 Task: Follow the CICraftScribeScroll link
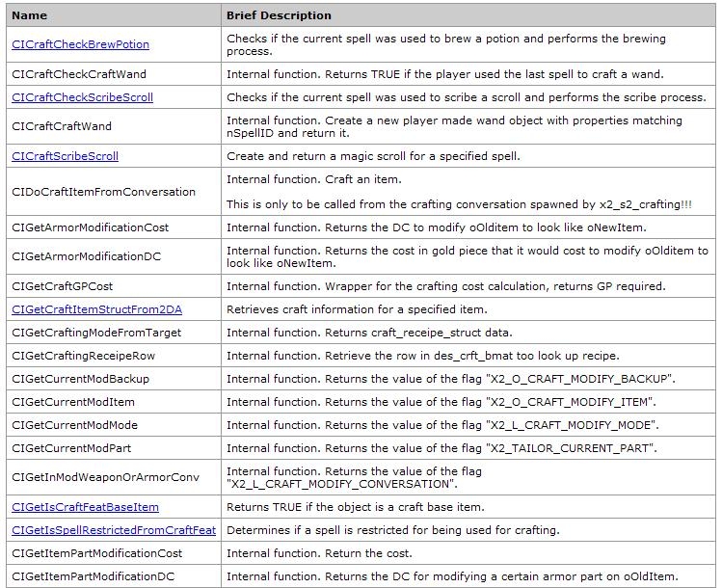pos(65,156)
